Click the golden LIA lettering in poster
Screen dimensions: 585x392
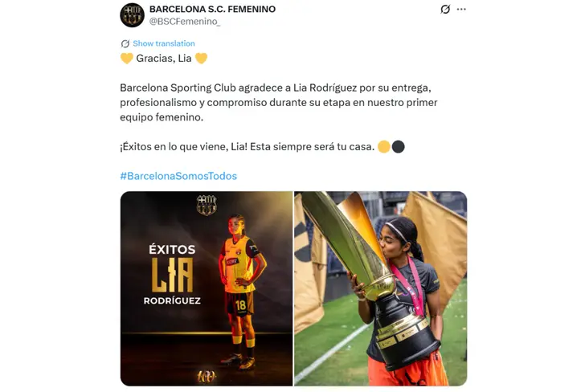click(172, 275)
